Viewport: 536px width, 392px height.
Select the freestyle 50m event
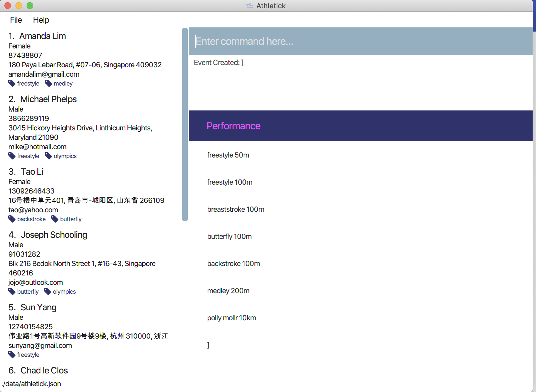tap(228, 155)
